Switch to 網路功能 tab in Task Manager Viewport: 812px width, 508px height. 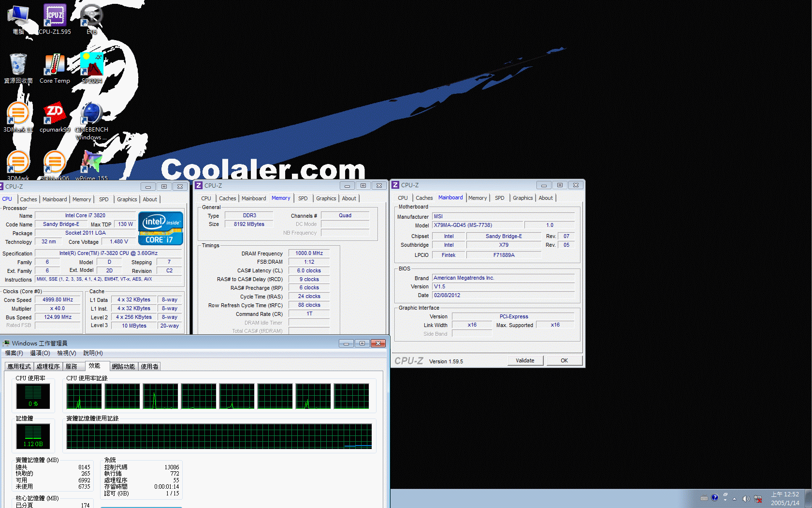click(123, 367)
